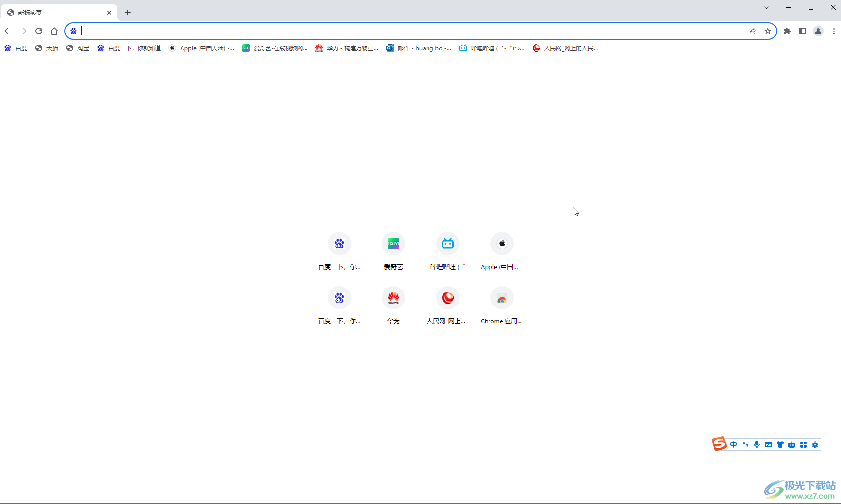Go back to the previous page
The width and height of the screenshot is (841, 504).
coord(8,31)
